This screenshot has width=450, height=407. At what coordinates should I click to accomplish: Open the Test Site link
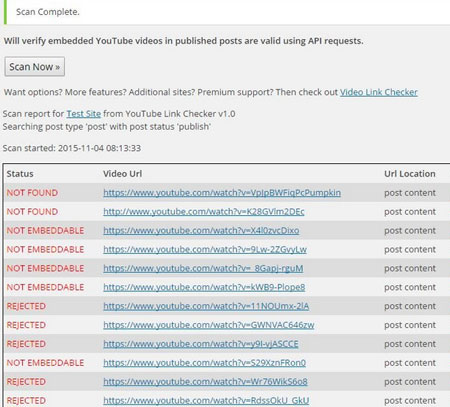tap(84, 114)
